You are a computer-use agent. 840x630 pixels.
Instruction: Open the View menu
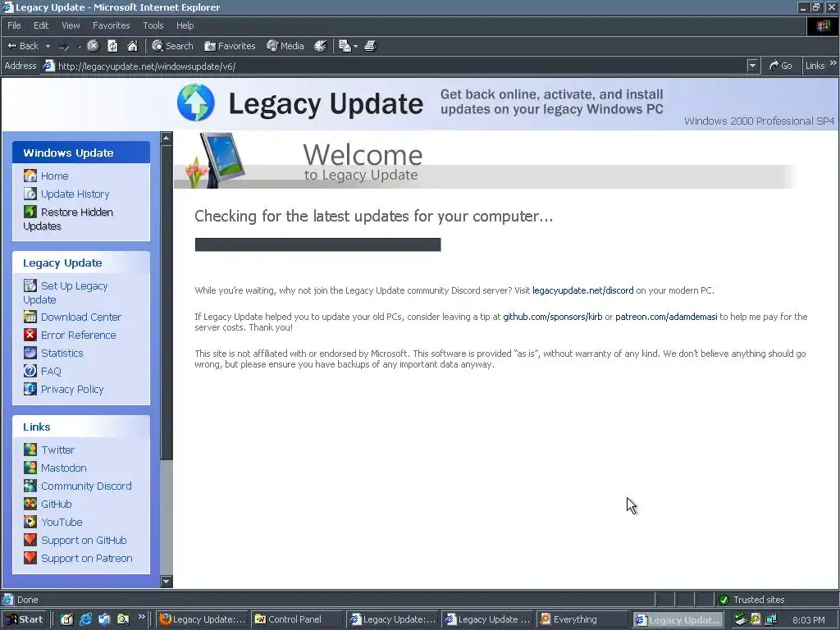[71, 25]
